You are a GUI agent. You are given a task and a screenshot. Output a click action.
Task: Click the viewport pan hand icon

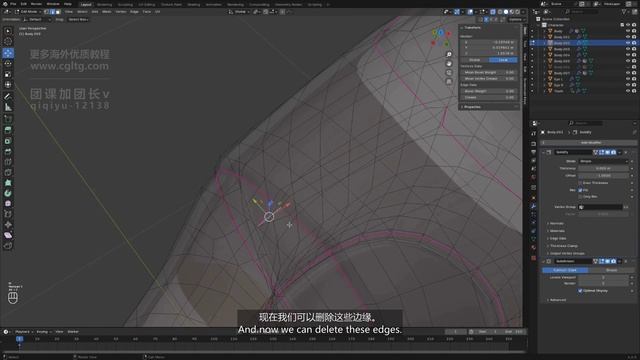click(x=449, y=64)
